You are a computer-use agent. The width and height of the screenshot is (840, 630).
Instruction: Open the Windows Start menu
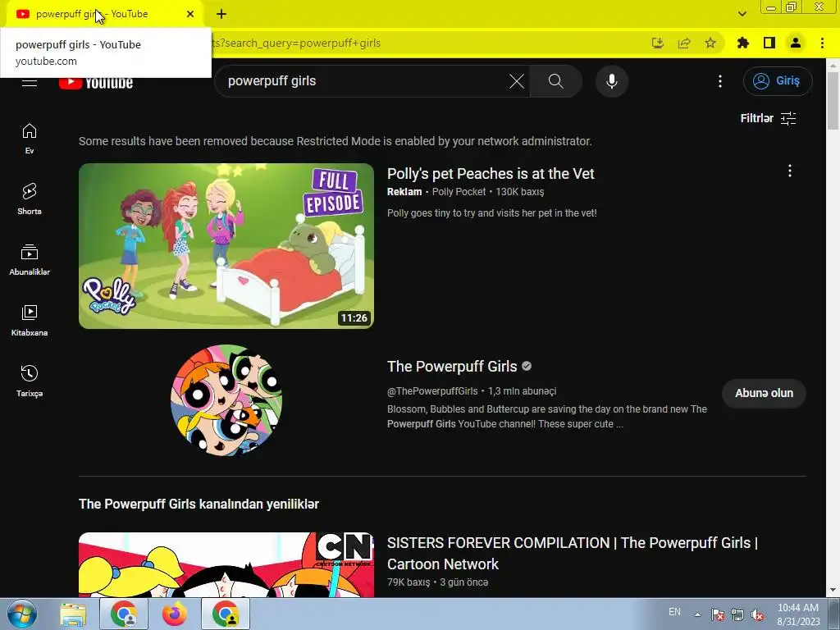22,614
